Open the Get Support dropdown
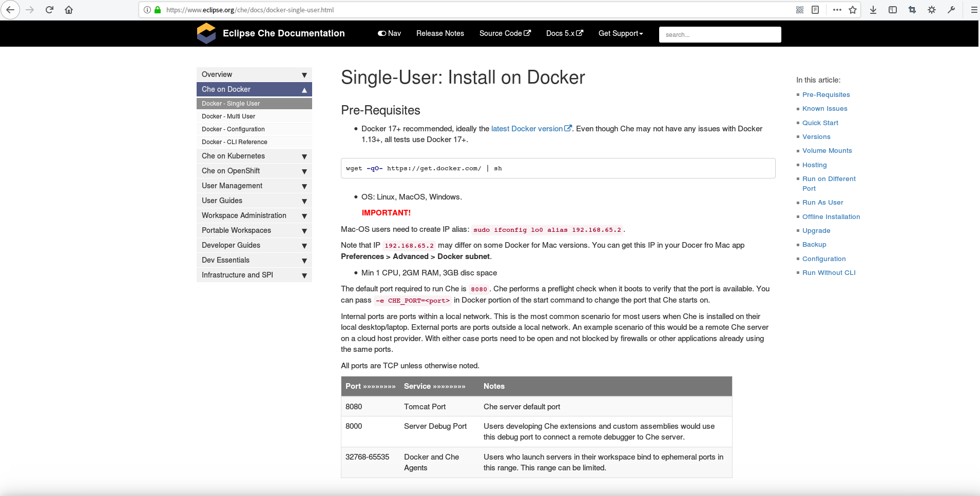 pos(621,33)
